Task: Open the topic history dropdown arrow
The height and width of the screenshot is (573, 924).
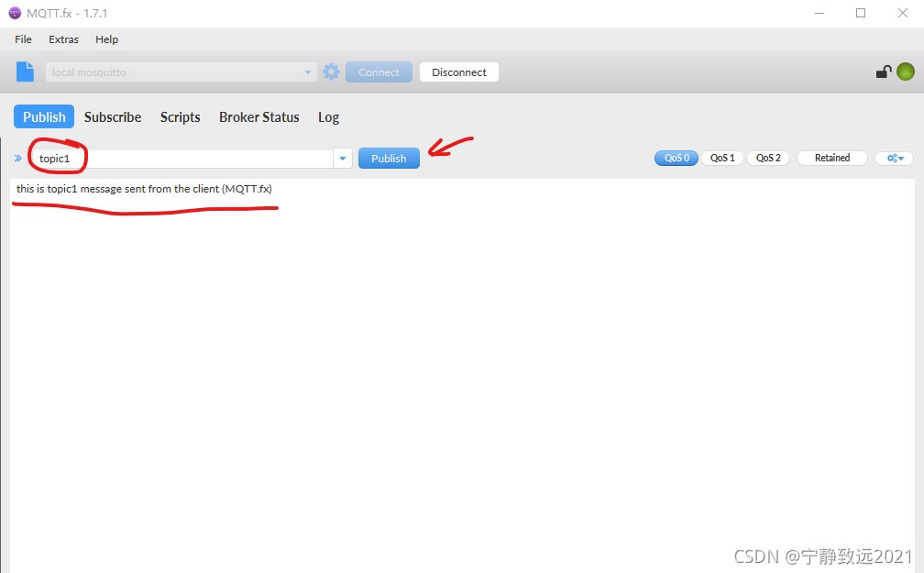Action: pos(343,158)
